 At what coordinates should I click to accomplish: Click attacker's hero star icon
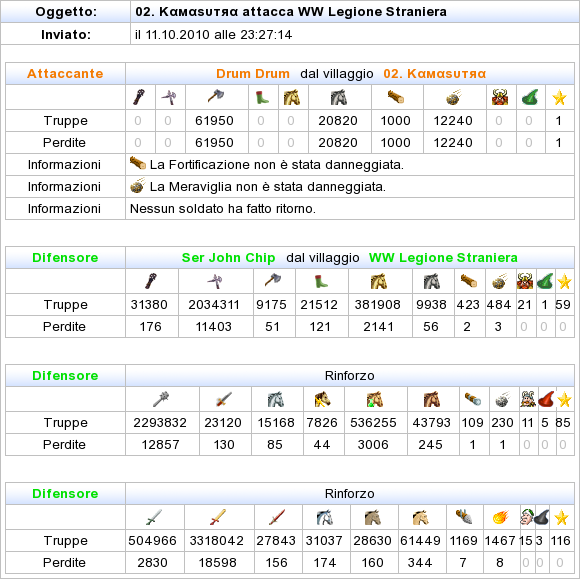pos(559,98)
